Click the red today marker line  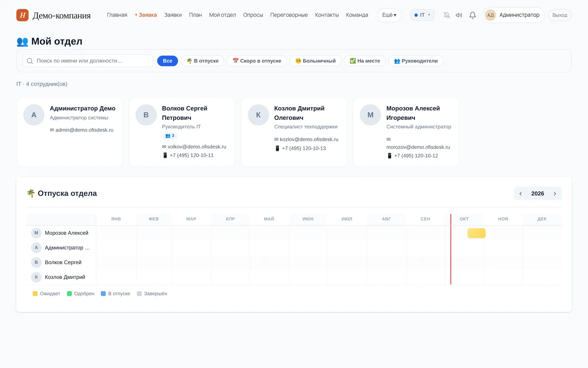451,249
